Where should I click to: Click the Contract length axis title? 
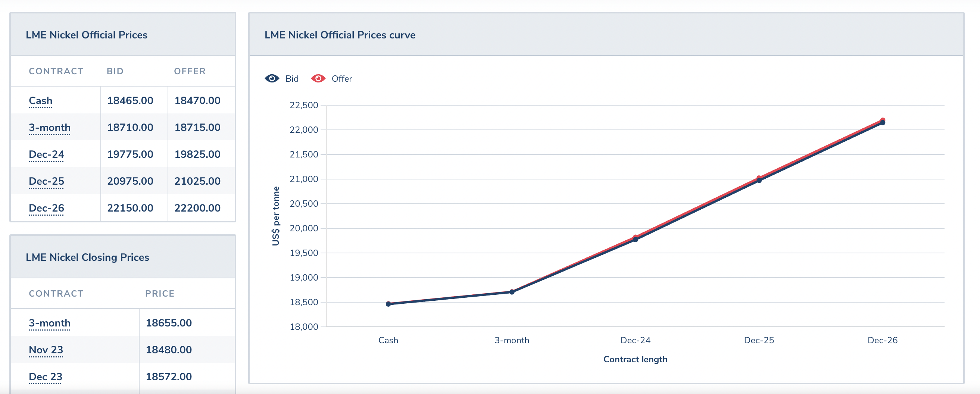click(x=635, y=359)
